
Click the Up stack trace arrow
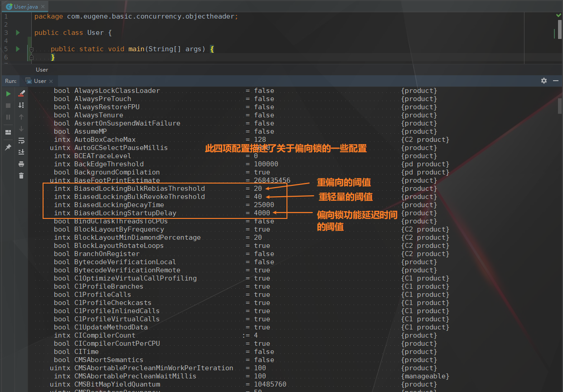click(21, 117)
